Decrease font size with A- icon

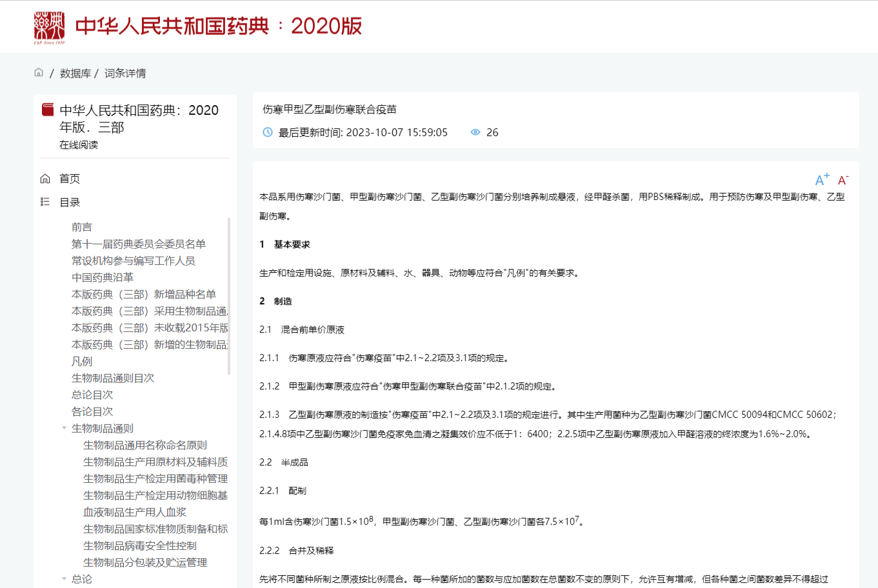[843, 180]
